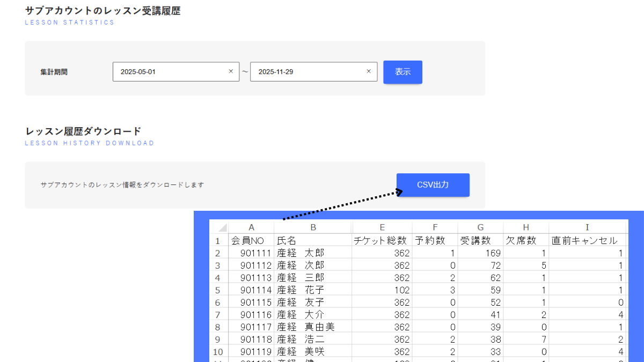Viewport: 644px width, 362px height.
Task: Select row number 2 in the spreadsheet
Action: tap(218, 253)
